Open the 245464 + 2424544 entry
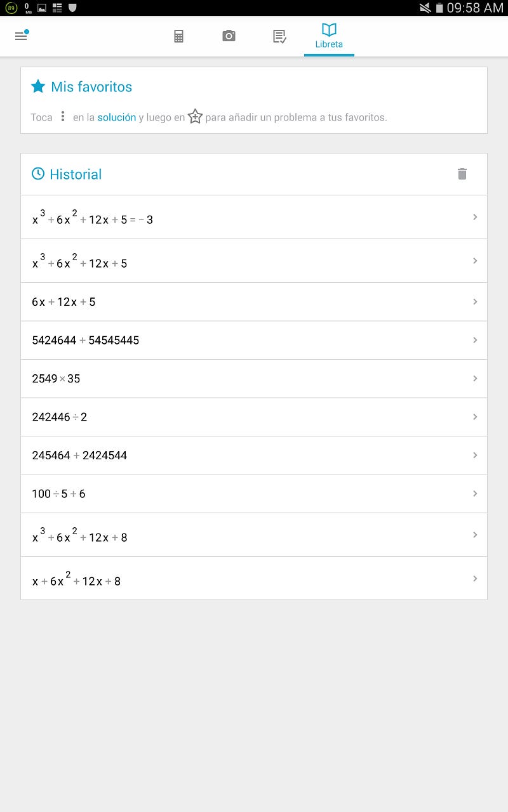Viewport: 508px width, 812px height. [x=254, y=455]
